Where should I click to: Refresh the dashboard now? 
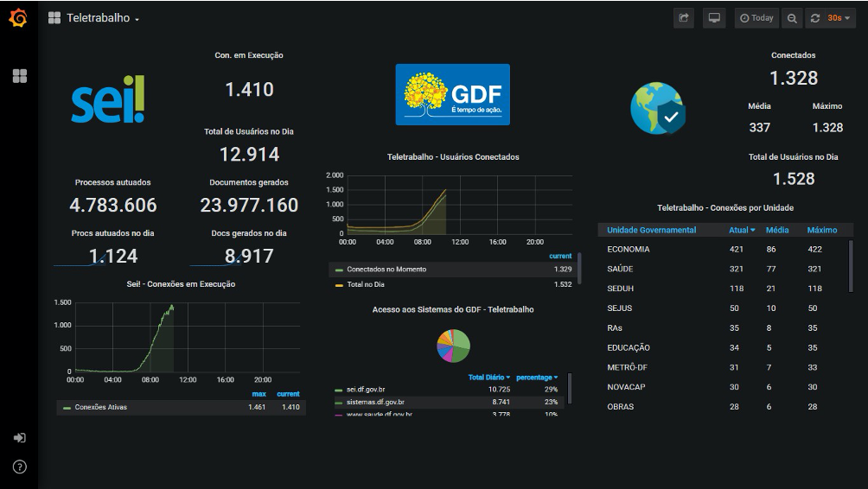pos(815,18)
